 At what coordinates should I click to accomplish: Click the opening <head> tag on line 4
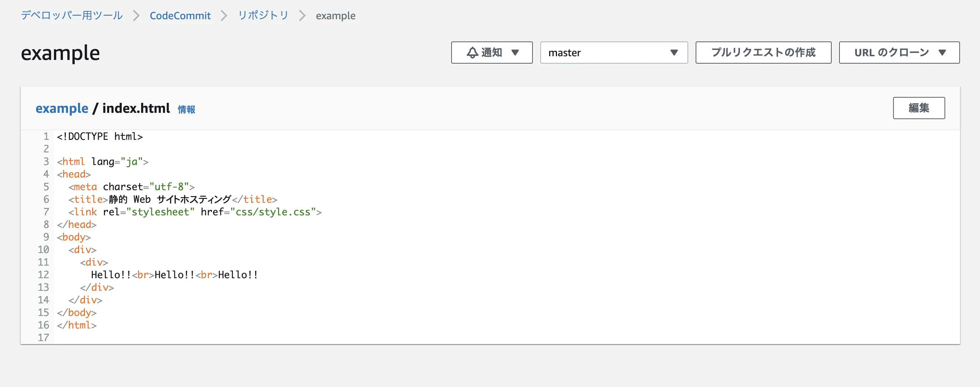[x=74, y=174]
